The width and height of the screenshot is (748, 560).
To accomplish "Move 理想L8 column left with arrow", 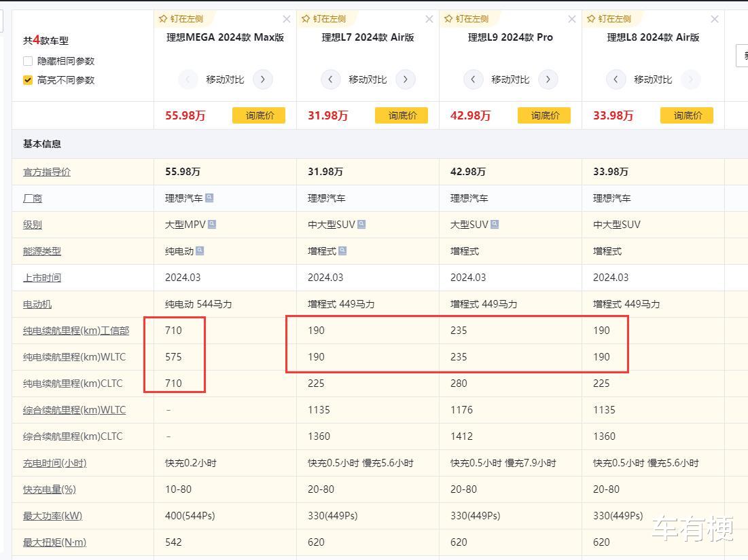I will tap(616, 79).
